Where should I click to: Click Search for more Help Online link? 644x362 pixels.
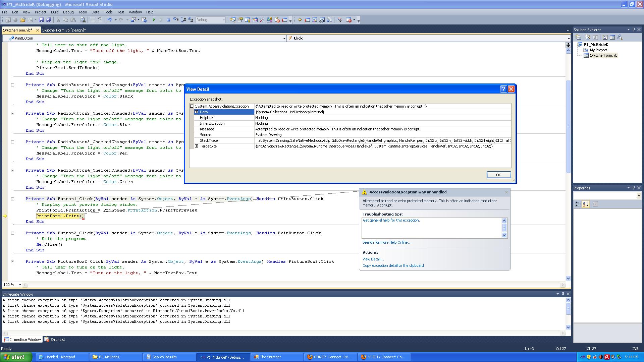(387, 242)
